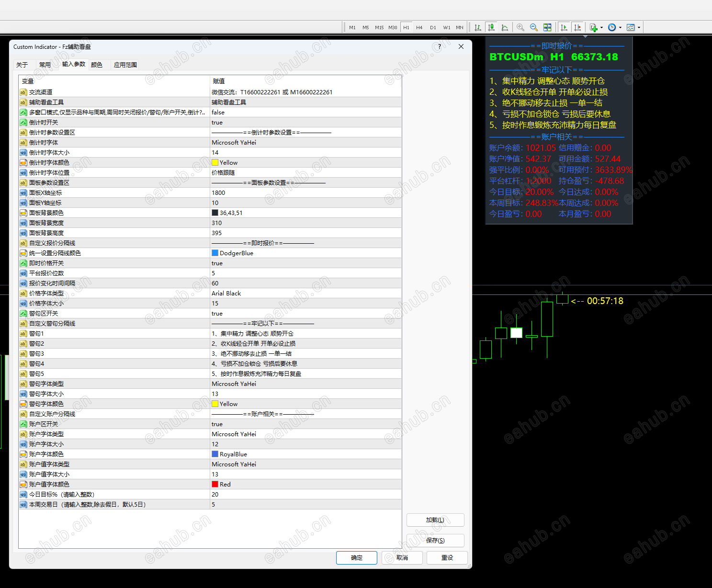The height and width of the screenshot is (588, 712).
Task: Tile chart windows using toolbar icon
Action: click(547, 27)
